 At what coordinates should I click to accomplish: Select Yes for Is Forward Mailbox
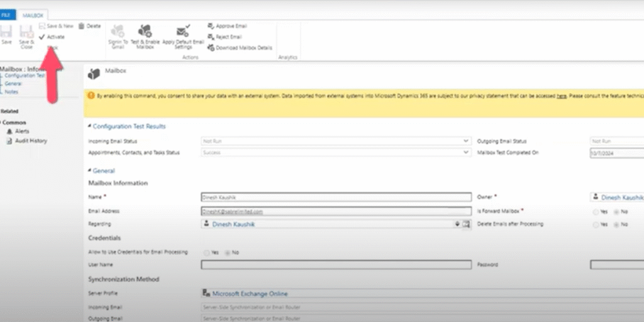click(596, 212)
